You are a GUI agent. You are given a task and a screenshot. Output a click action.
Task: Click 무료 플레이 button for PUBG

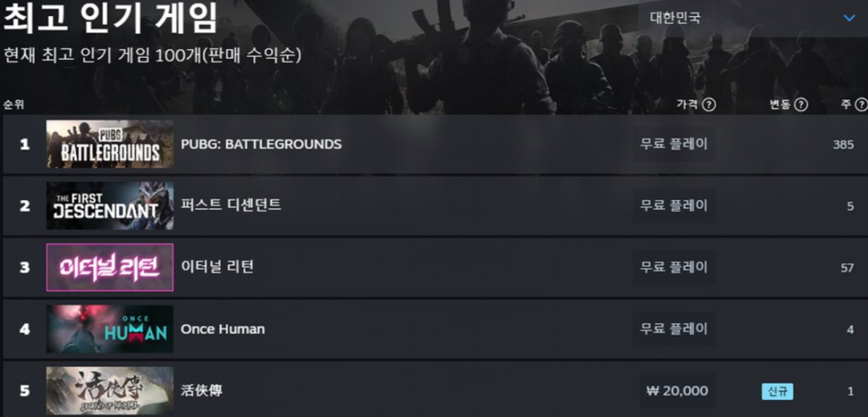[674, 145]
